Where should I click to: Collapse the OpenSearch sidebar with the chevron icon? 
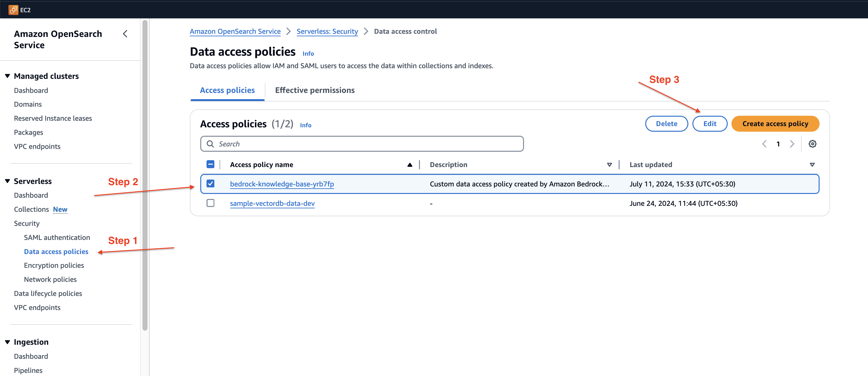(x=125, y=34)
